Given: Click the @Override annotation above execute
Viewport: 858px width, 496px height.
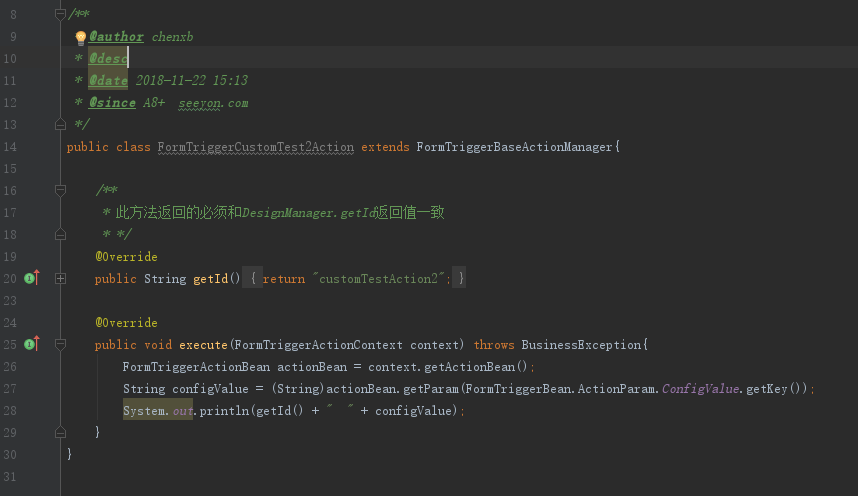Looking at the screenshot, I should 126,323.
